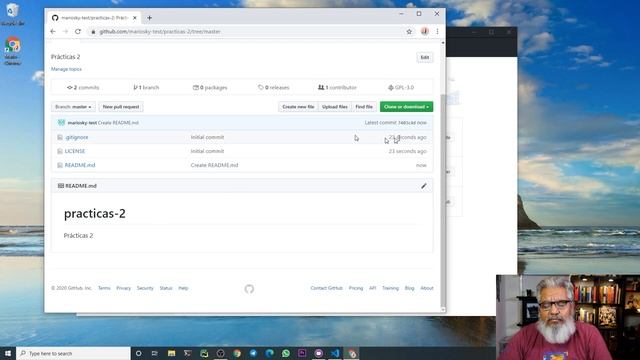Open Create README.md commit message in file row
Viewport: 640px width, 360px height.
(214, 165)
